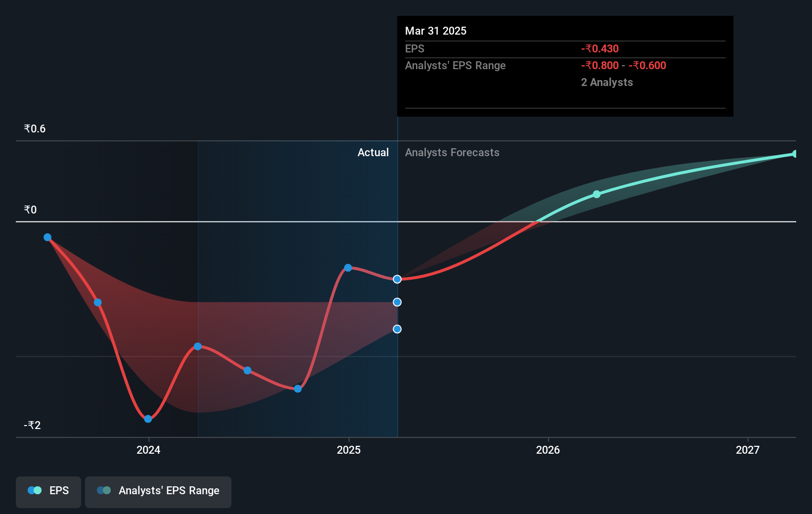
Task: Click the '2 Analysts' text in tooltip
Action: click(x=607, y=82)
